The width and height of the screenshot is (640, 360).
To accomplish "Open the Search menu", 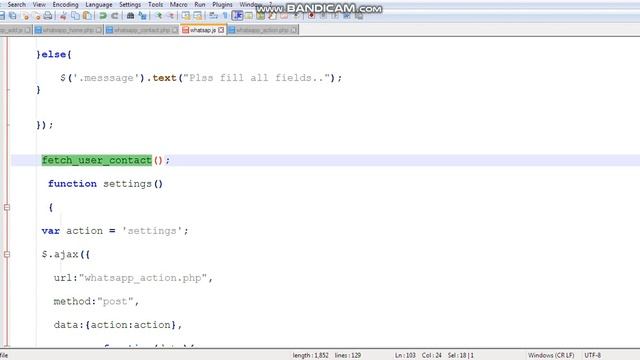I will (x=16, y=4).
